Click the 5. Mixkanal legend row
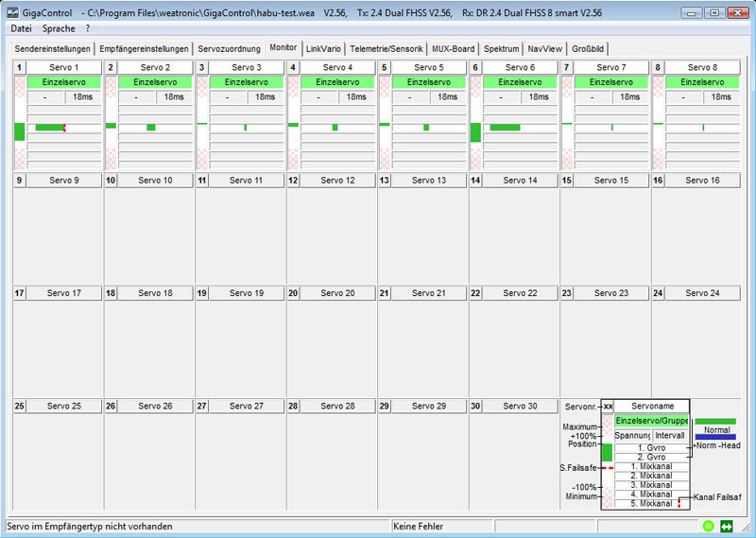 651,503
